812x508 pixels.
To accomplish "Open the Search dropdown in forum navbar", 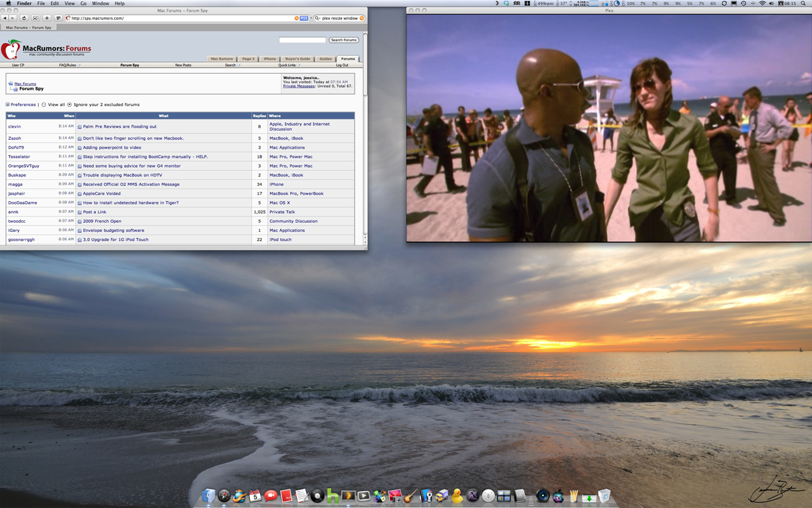I will [232, 65].
